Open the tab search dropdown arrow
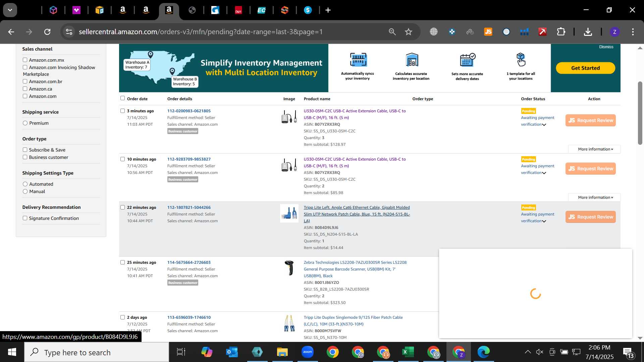Image resolution: width=644 pixels, height=362 pixels. coord(10,10)
